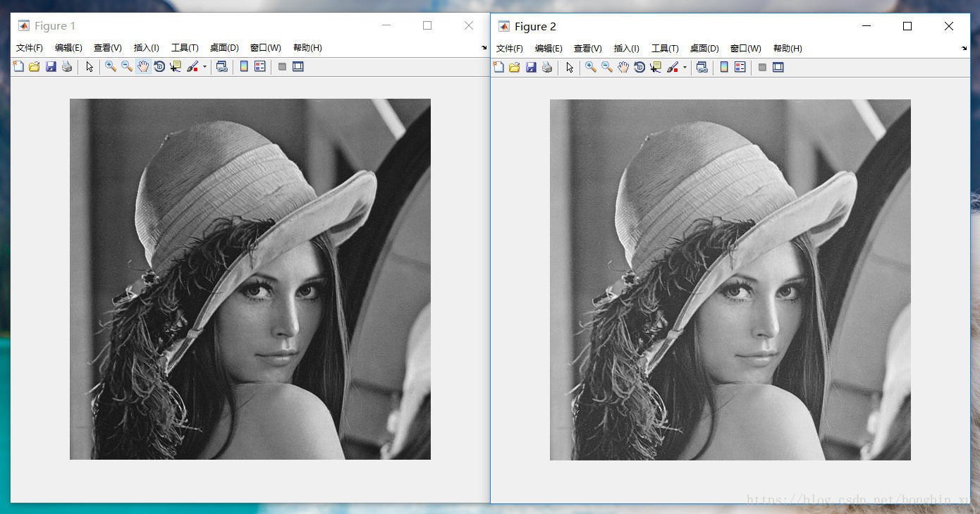Open 工具(T) menu in Figure 2
Screen dimensions: 980x514
pyautogui.click(x=665, y=49)
